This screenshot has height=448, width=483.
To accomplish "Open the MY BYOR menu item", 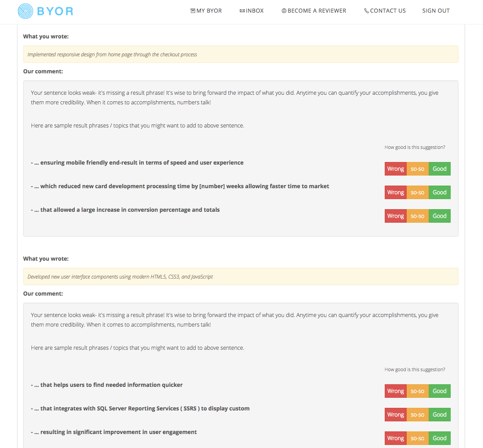I will (x=206, y=11).
